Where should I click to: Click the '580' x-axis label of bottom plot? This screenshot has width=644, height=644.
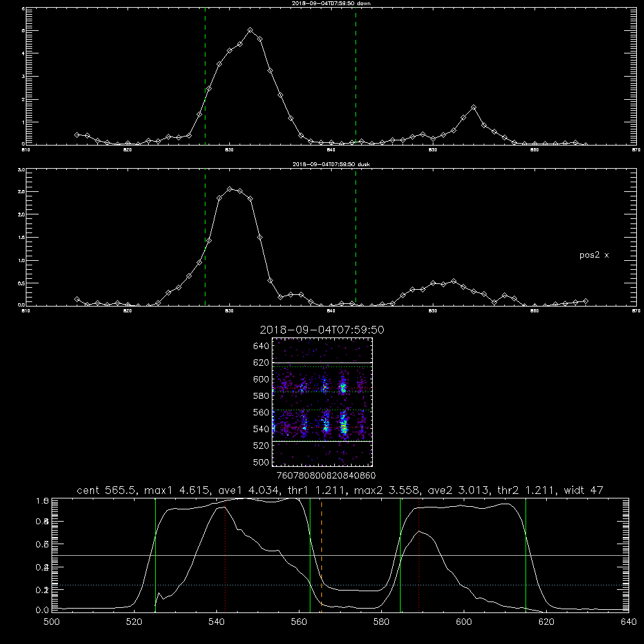(x=381, y=622)
